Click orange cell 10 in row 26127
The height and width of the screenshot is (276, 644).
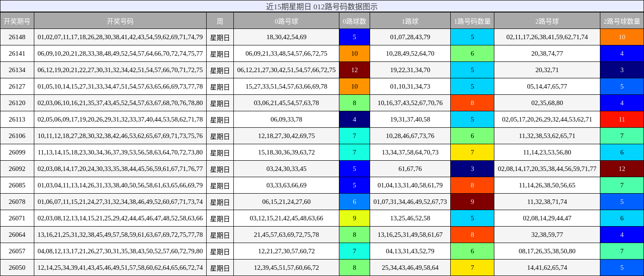tap(355, 86)
